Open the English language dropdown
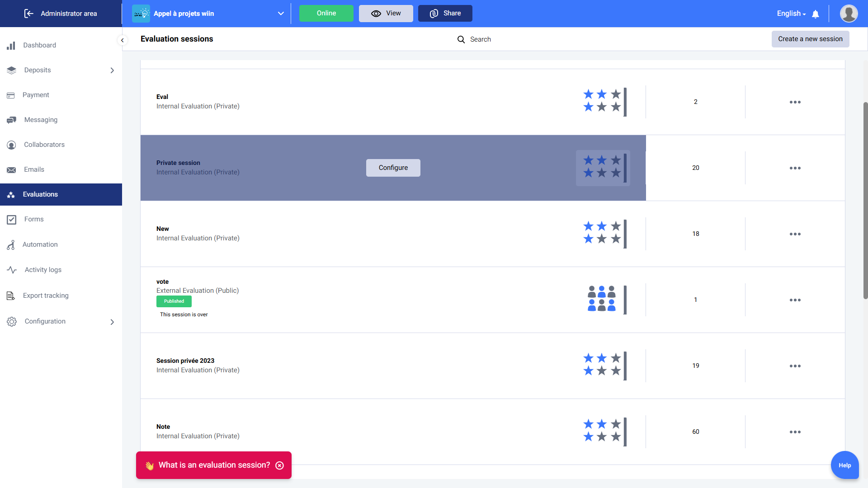Screen dimensions: 868x488 (791, 14)
